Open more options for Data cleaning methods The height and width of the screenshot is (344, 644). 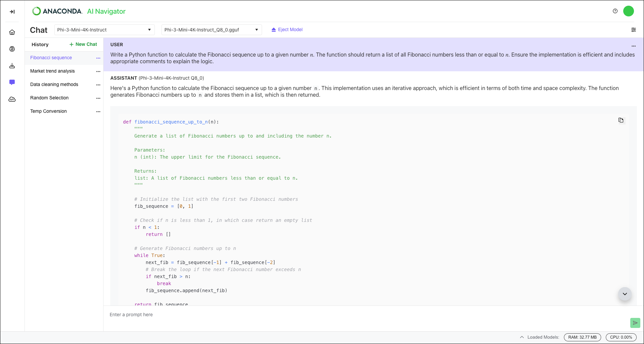(98, 85)
